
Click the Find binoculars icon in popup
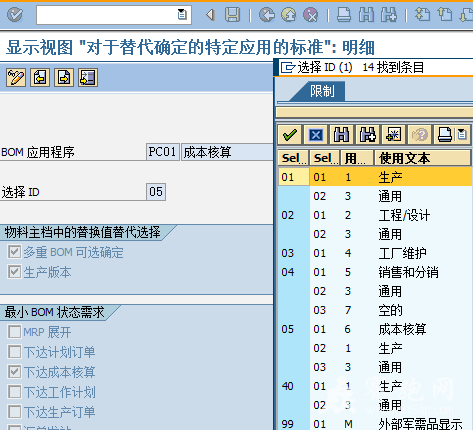(342, 135)
